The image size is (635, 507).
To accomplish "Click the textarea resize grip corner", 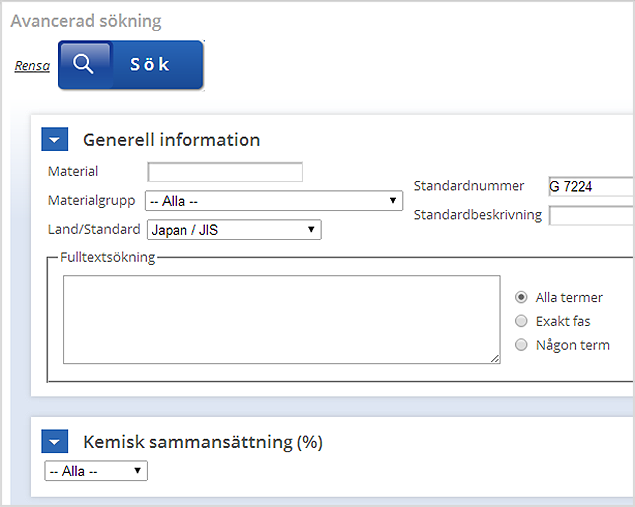I will pyautogui.click(x=495, y=359).
